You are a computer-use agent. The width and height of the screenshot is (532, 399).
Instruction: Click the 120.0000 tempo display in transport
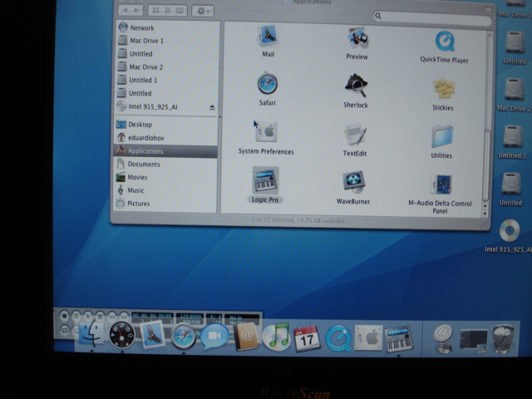tap(190, 316)
